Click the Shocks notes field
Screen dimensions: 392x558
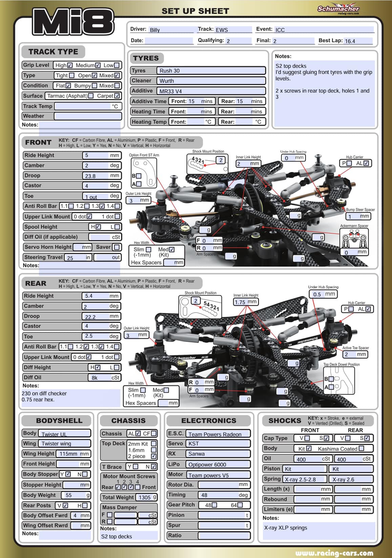click(x=319, y=531)
